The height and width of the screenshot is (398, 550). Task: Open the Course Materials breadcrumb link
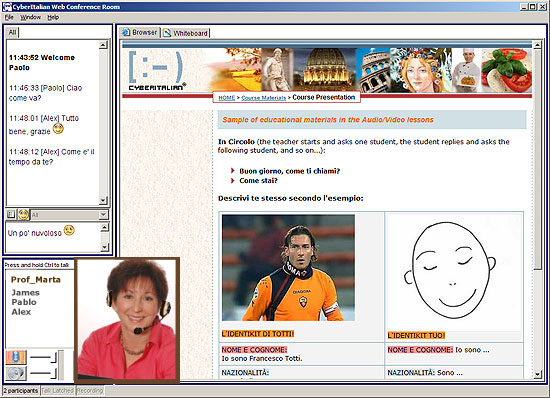[x=263, y=98]
